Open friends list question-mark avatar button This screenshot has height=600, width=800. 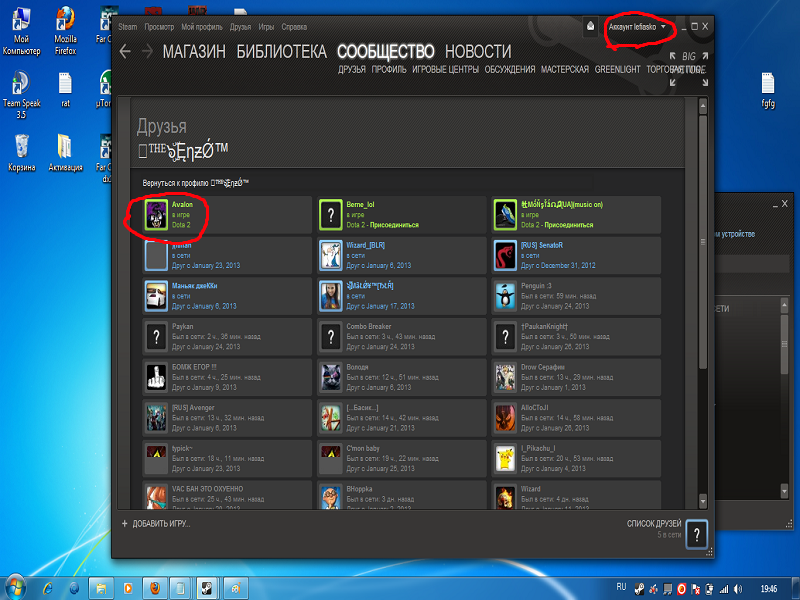click(696, 534)
